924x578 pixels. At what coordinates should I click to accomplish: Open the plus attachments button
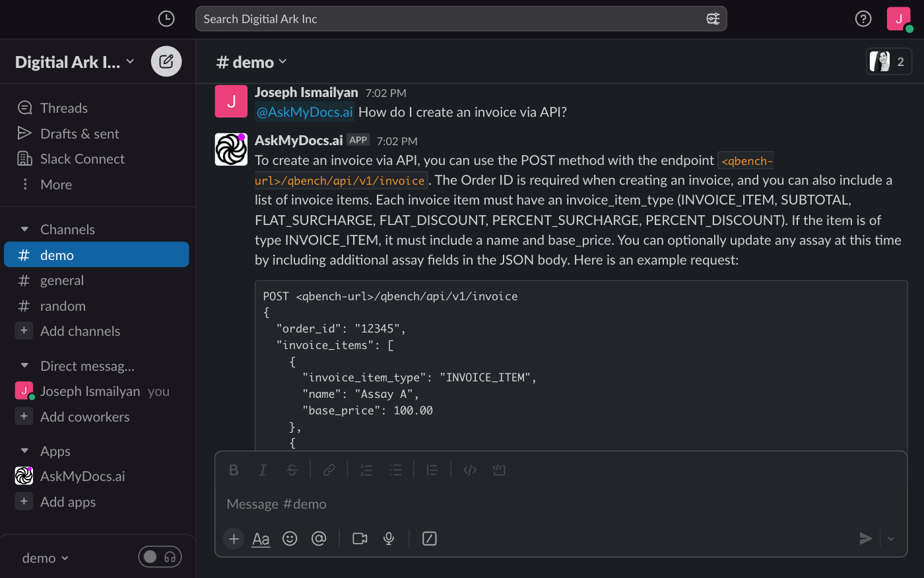234,538
